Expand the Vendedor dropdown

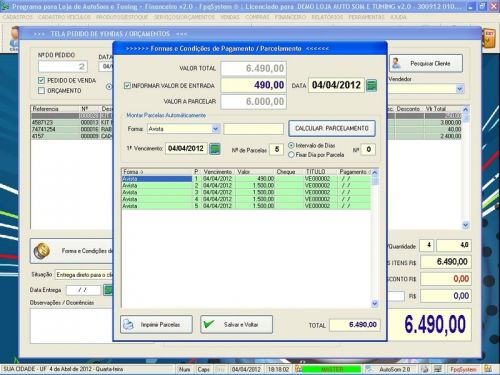coord(460,89)
